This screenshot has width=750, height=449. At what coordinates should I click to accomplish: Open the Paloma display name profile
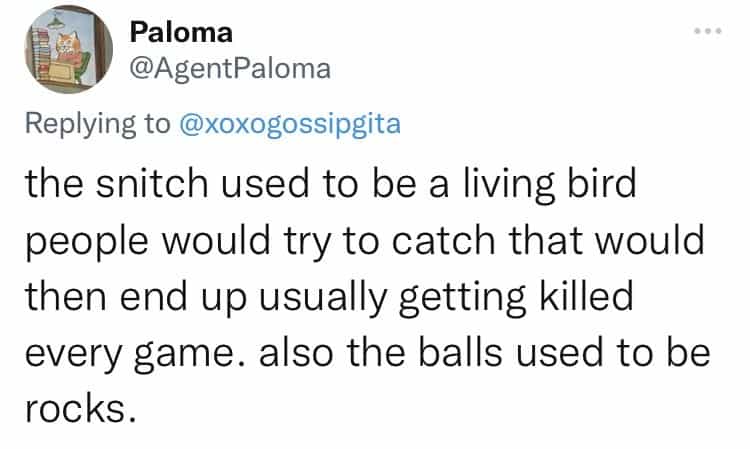click(x=181, y=33)
